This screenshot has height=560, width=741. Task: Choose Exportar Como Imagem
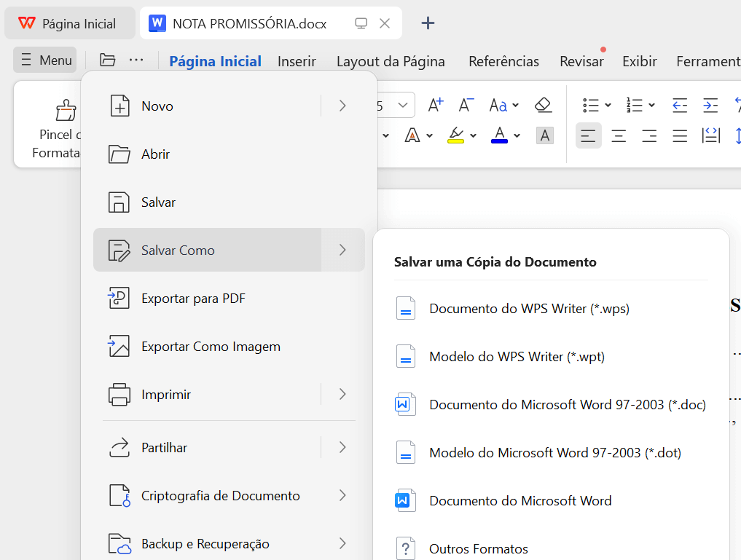pyautogui.click(x=230, y=347)
